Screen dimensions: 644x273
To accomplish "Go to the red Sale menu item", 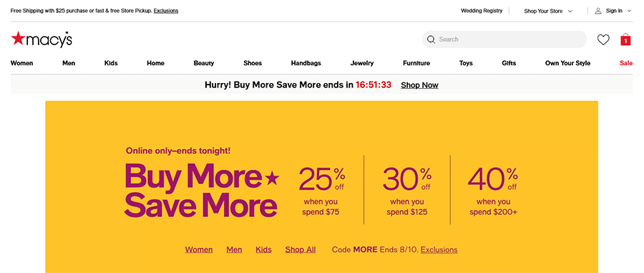I will pyautogui.click(x=626, y=63).
